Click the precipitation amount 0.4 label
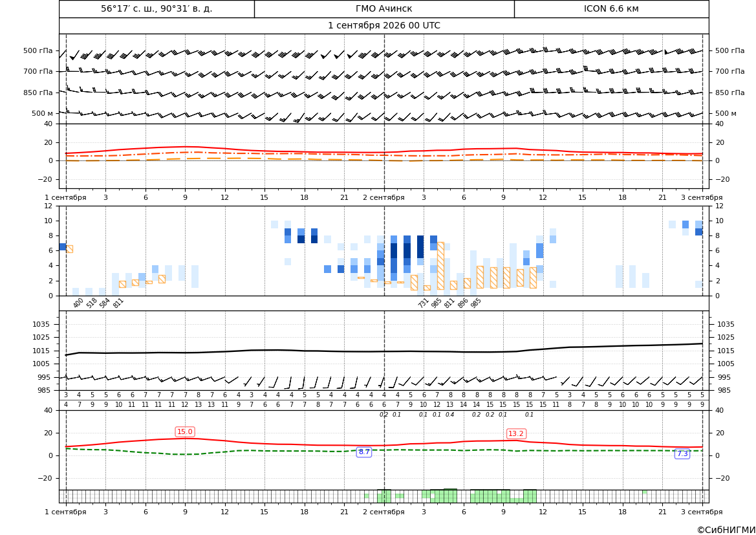 pyautogui.click(x=449, y=415)
